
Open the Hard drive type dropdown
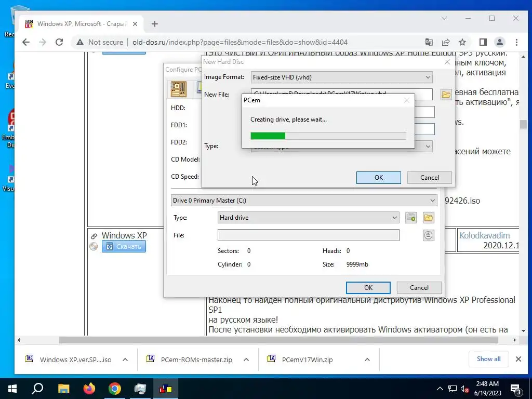pyautogui.click(x=309, y=218)
